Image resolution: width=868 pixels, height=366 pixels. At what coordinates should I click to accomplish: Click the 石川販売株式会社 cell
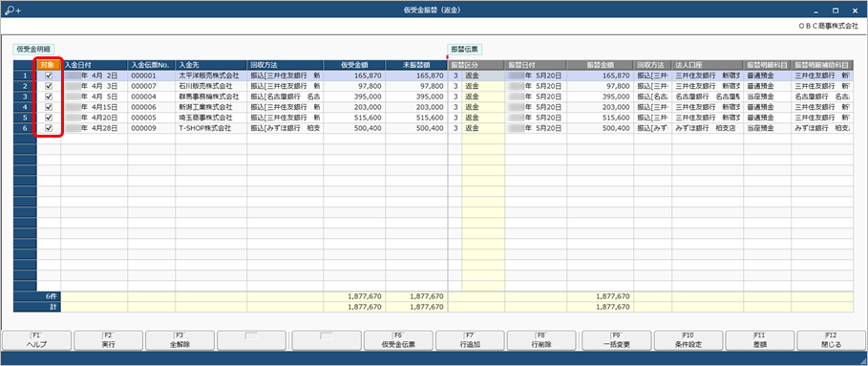pyautogui.click(x=211, y=86)
